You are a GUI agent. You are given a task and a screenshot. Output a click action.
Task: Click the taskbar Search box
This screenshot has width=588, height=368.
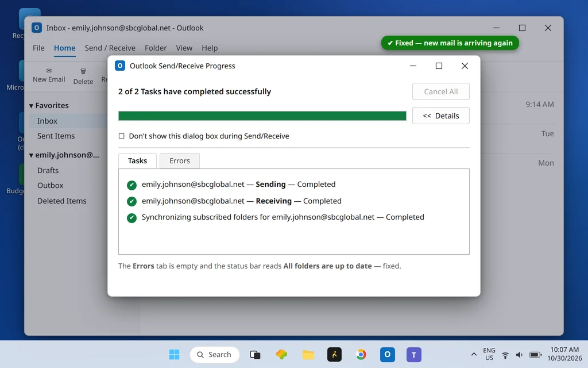215,354
